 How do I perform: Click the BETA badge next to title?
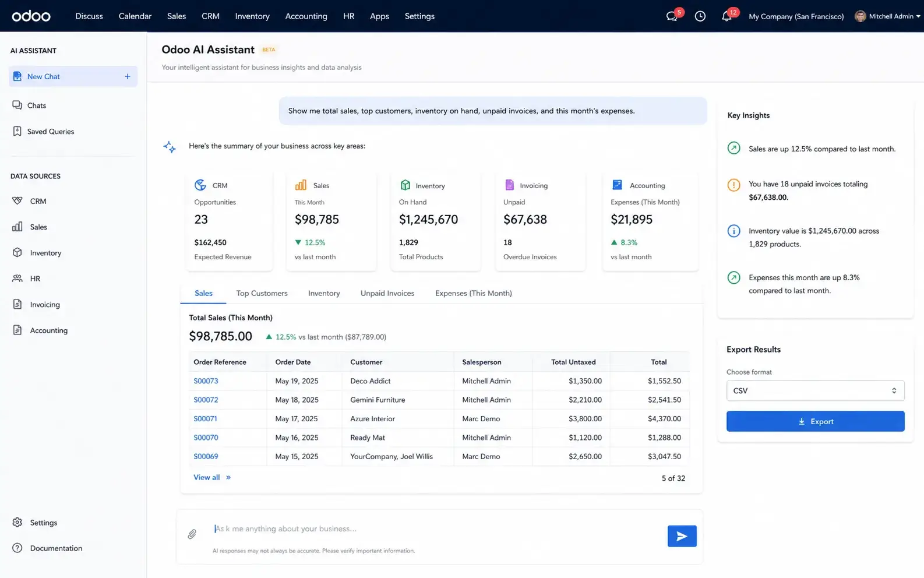(269, 50)
